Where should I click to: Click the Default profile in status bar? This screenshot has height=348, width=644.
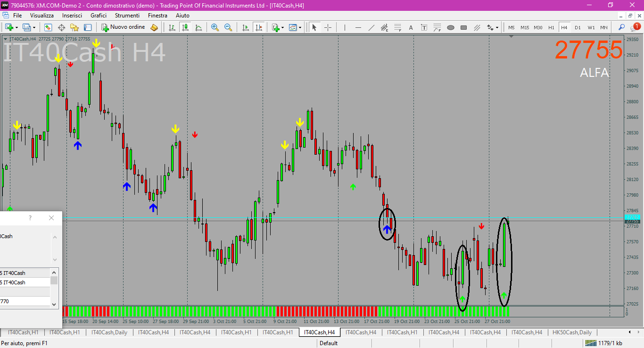coord(329,343)
